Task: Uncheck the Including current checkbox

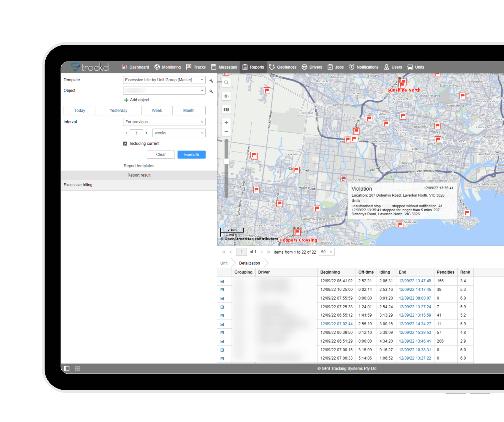Action: click(125, 143)
